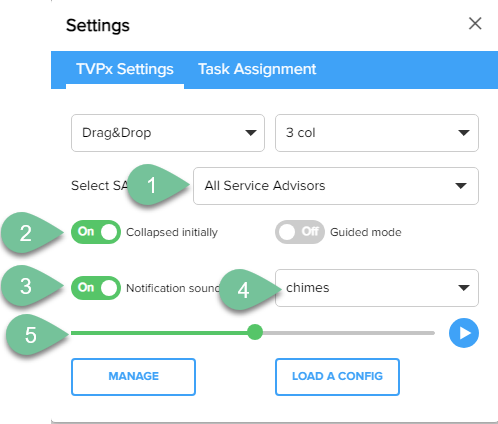Enable the Guided mode toggle
Screen dimensions: 498x424
click(x=300, y=232)
